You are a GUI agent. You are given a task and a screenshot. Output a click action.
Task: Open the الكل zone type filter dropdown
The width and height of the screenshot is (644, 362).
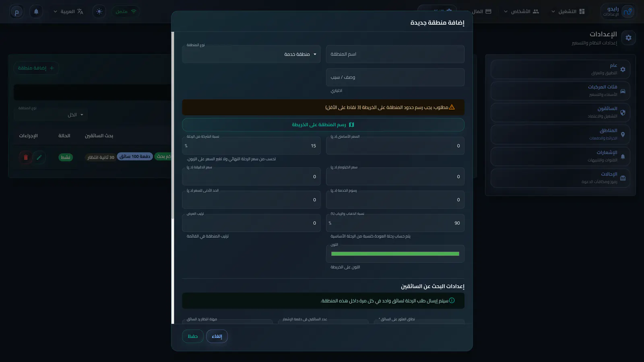click(51, 115)
